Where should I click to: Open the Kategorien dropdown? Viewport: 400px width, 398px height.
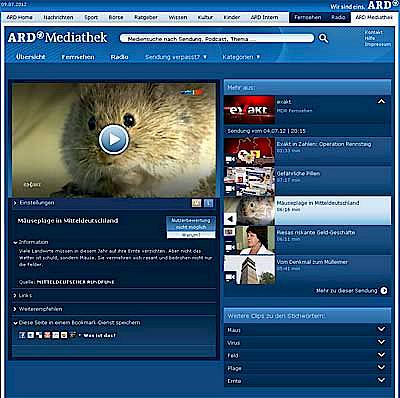(241, 57)
